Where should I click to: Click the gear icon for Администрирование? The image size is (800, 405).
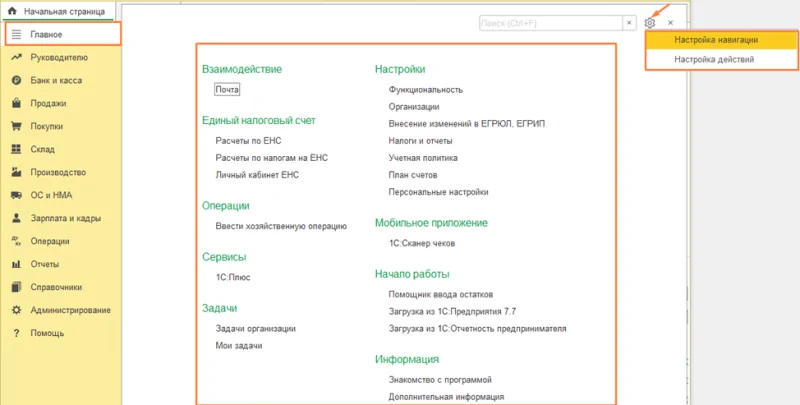pos(16,310)
